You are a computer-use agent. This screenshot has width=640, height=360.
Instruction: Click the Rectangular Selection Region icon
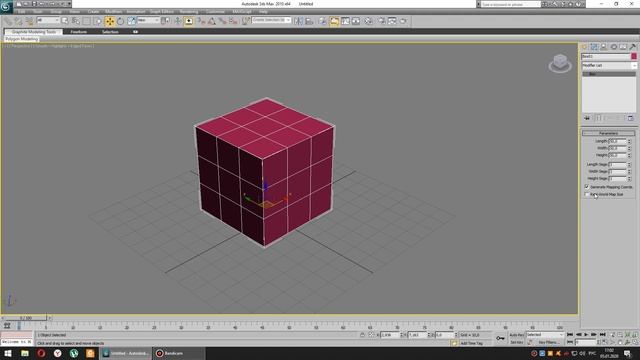87,21
